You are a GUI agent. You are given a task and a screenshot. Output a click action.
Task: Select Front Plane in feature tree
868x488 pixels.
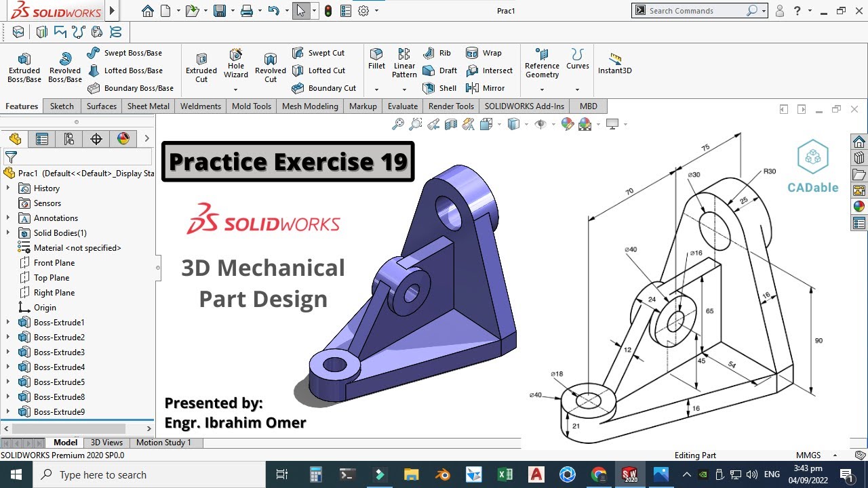pyautogui.click(x=54, y=263)
